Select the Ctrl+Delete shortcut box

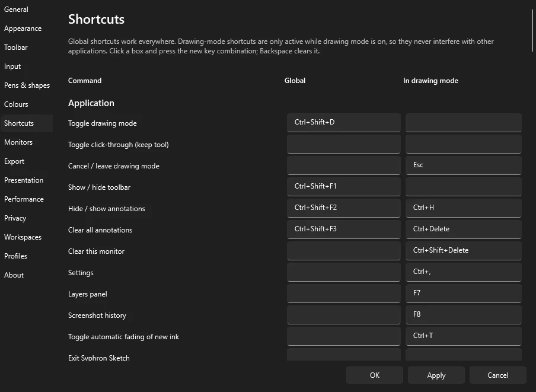[x=464, y=230]
